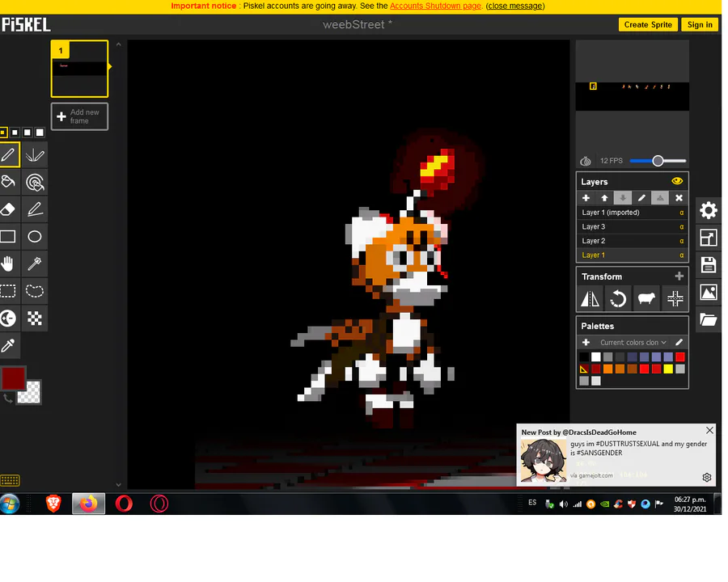Select the Lasso selection tool
The height and width of the screenshot is (582, 728).
[x=35, y=291]
